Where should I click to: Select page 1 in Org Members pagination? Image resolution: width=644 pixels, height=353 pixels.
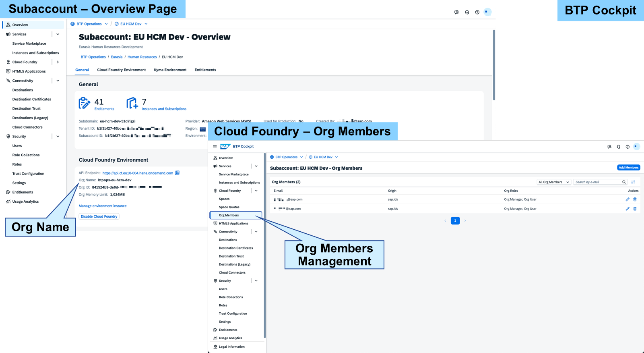click(x=455, y=221)
